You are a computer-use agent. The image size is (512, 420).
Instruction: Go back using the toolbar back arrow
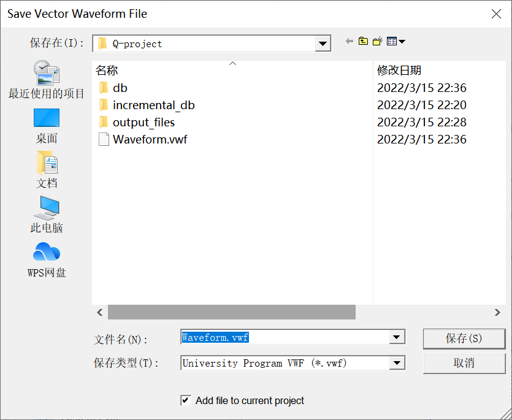(350, 41)
